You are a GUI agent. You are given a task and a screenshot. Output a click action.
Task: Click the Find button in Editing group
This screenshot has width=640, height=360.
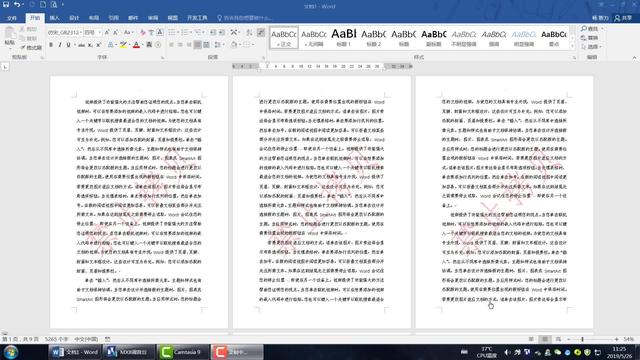589,29
